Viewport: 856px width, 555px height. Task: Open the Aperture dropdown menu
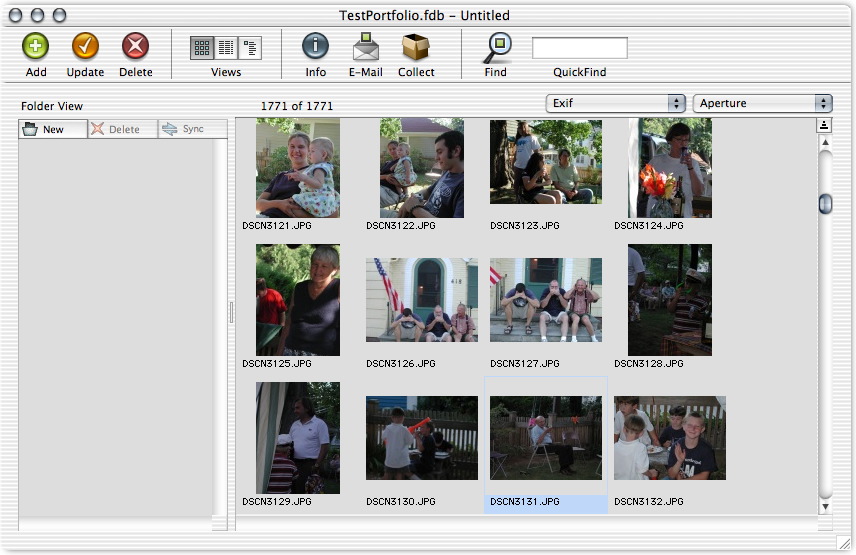[x=763, y=103]
